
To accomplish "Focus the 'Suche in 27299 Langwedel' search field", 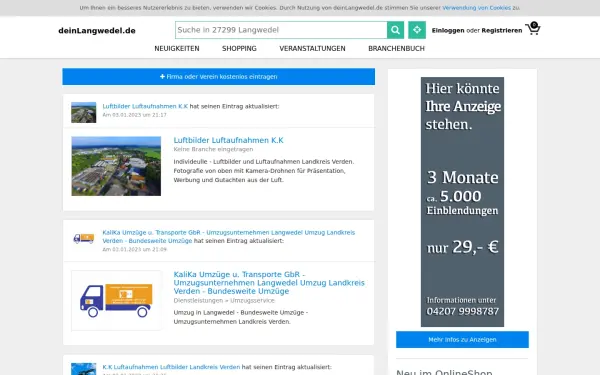I will (281, 30).
